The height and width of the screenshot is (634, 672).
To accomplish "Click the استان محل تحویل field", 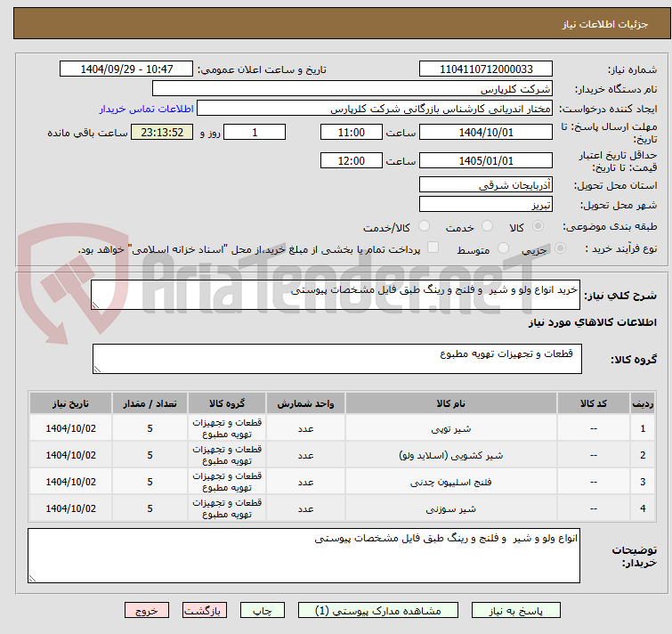I will click(x=486, y=184).
